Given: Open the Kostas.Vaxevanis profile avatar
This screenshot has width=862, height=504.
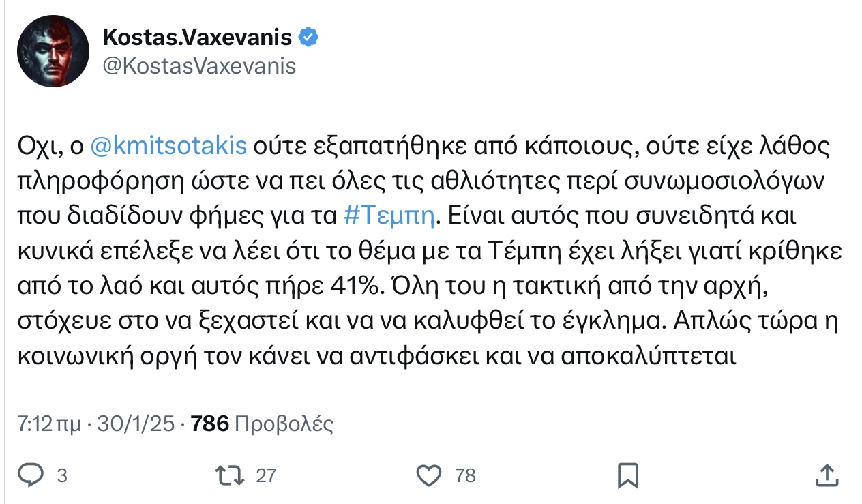Looking at the screenshot, I should pyautogui.click(x=54, y=51).
